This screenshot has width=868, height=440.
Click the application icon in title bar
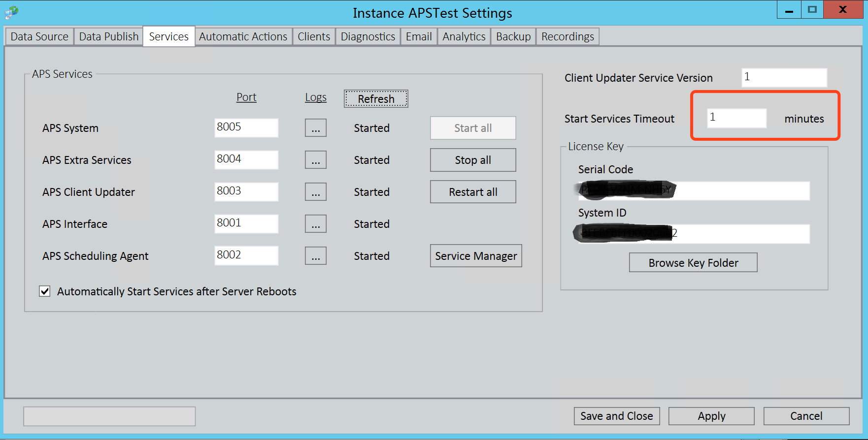tap(11, 12)
